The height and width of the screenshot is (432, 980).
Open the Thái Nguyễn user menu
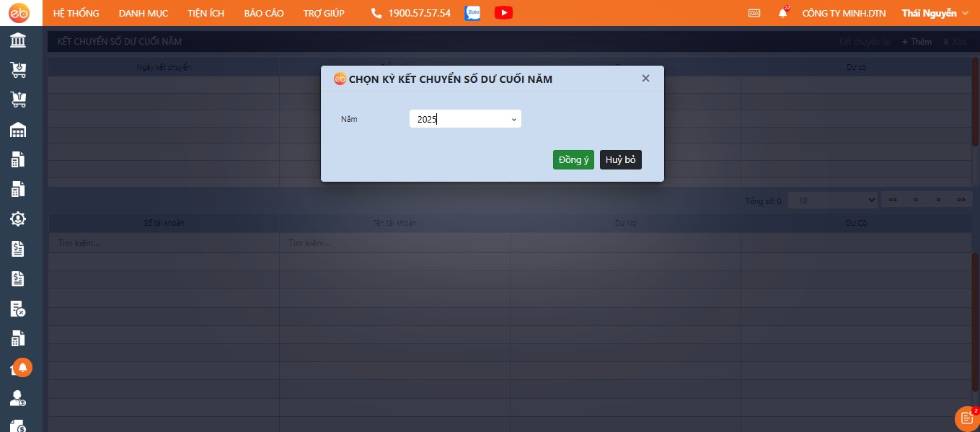coord(935,13)
